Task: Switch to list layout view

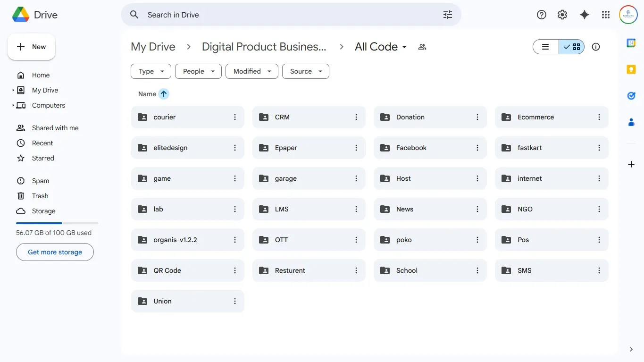Action: 546,47
